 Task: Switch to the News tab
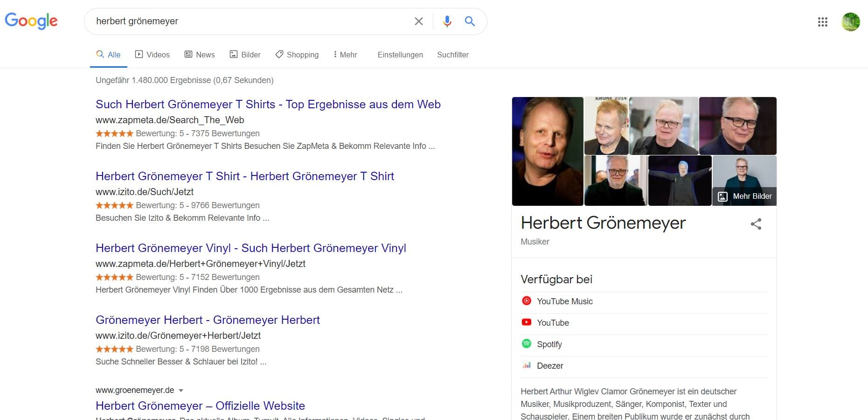coord(200,55)
